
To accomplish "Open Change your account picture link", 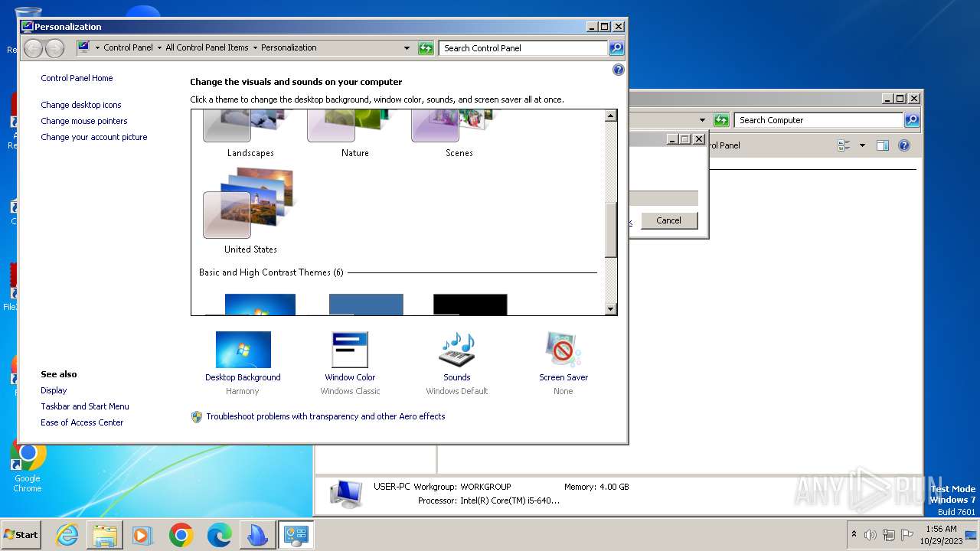I will click(x=94, y=137).
